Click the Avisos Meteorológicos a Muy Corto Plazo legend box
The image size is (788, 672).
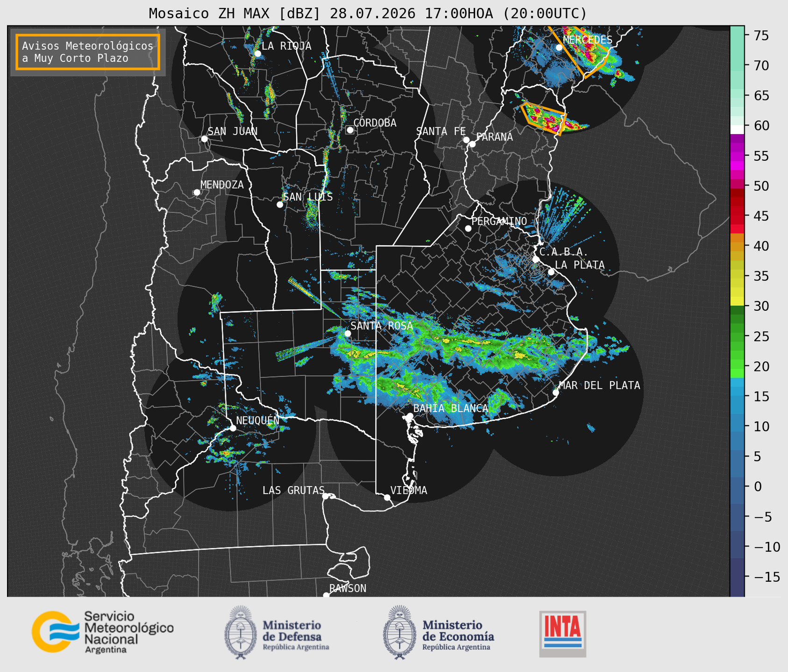[x=88, y=52]
